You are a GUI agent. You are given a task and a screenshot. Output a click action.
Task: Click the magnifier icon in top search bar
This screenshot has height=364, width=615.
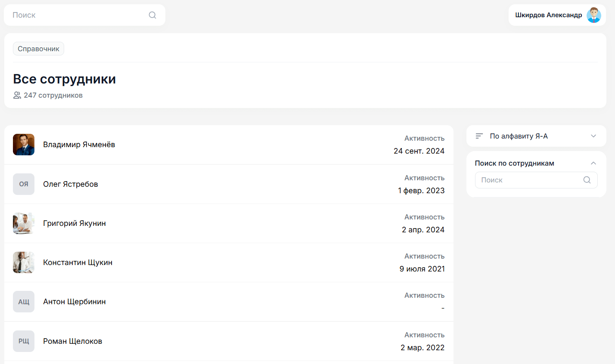pyautogui.click(x=152, y=15)
